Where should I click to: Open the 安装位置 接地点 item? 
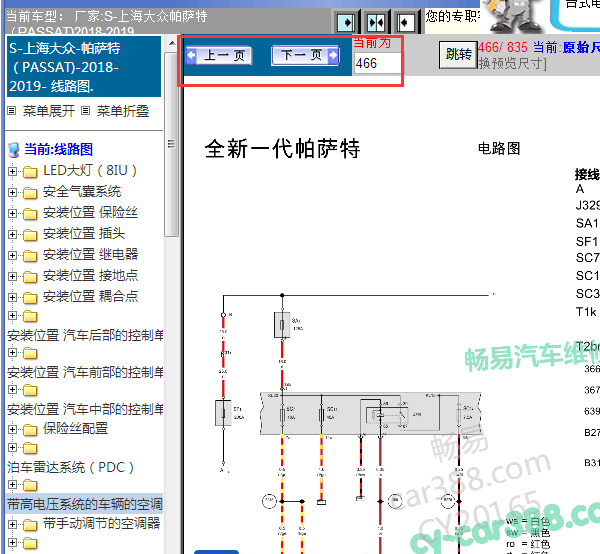click(x=90, y=275)
